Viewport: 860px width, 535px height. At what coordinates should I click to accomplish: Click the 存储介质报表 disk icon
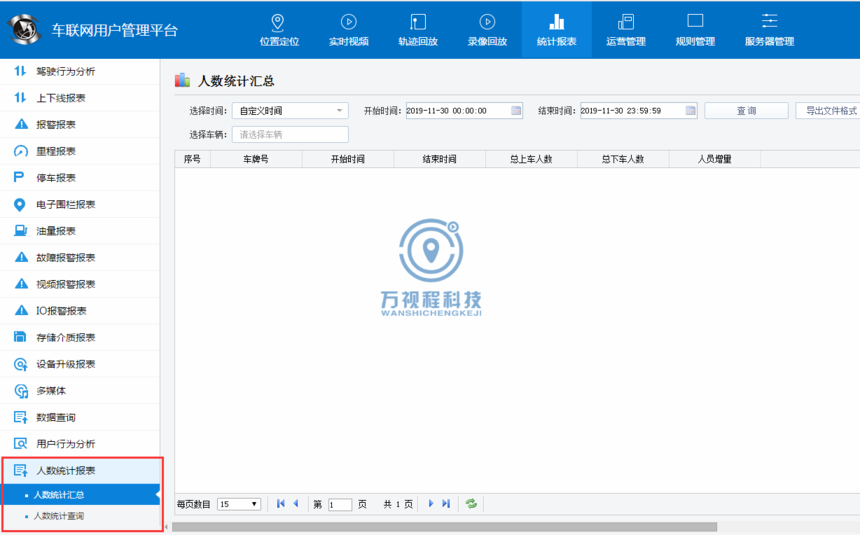(x=20, y=337)
